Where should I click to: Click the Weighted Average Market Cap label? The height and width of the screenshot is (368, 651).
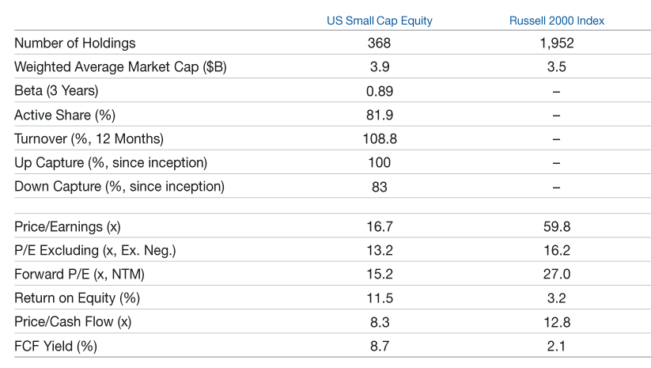point(120,67)
